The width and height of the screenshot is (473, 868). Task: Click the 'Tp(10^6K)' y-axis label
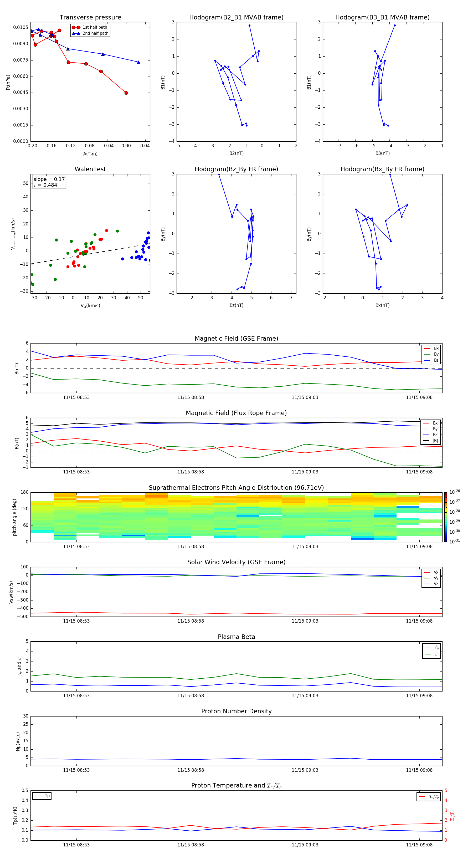click(15, 815)
